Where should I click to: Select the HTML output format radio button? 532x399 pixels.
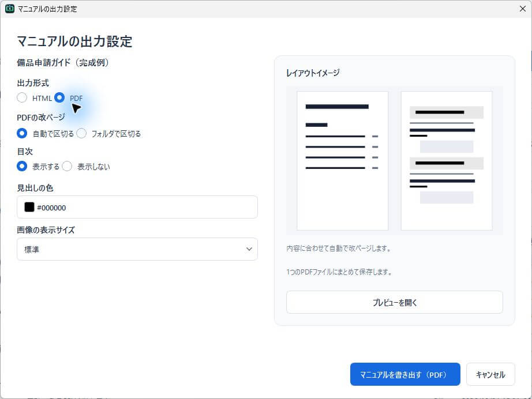pyautogui.click(x=22, y=97)
